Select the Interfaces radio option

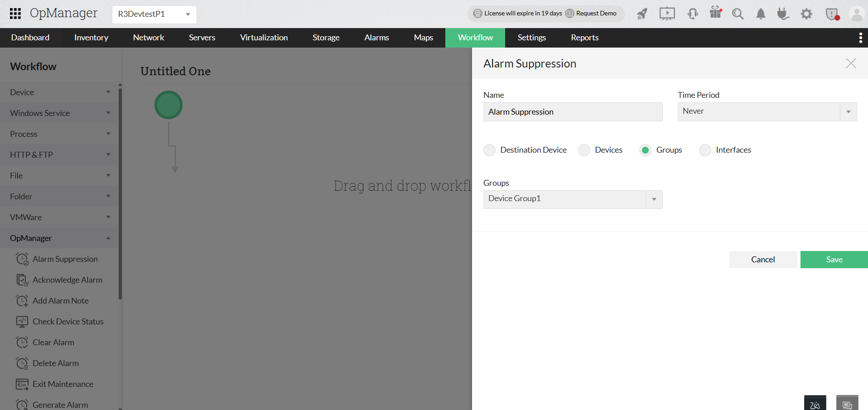point(705,150)
